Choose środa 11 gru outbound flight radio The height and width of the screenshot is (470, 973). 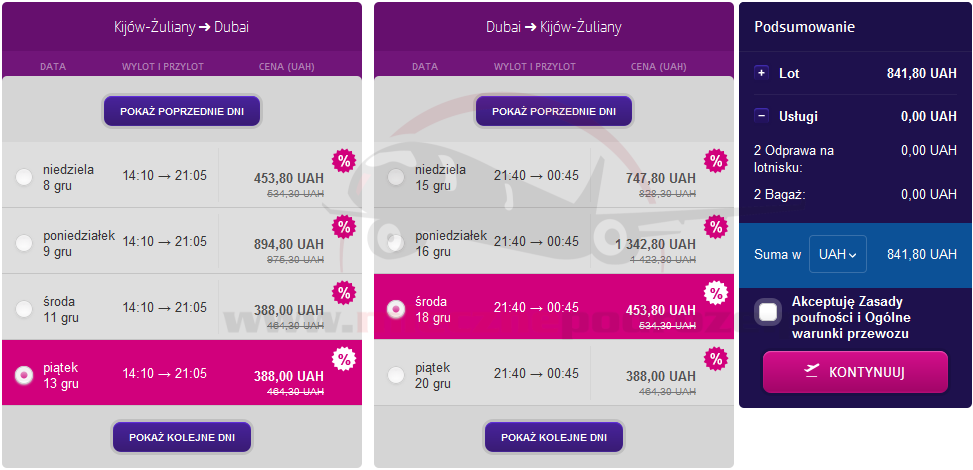pos(24,309)
